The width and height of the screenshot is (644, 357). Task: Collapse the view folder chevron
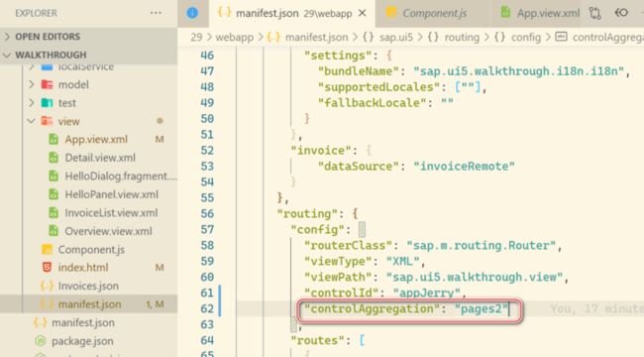(x=32, y=121)
